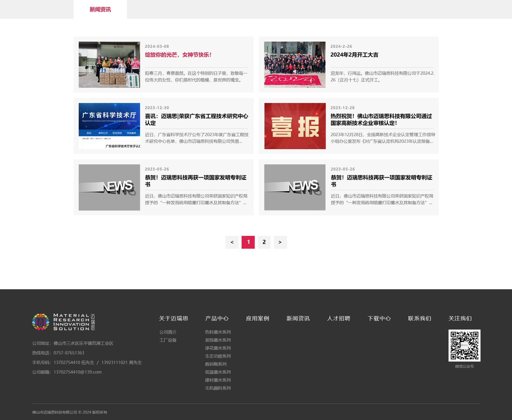Open the red 喜报 thumbnail image
512x420 pixels.
click(295, 126)
